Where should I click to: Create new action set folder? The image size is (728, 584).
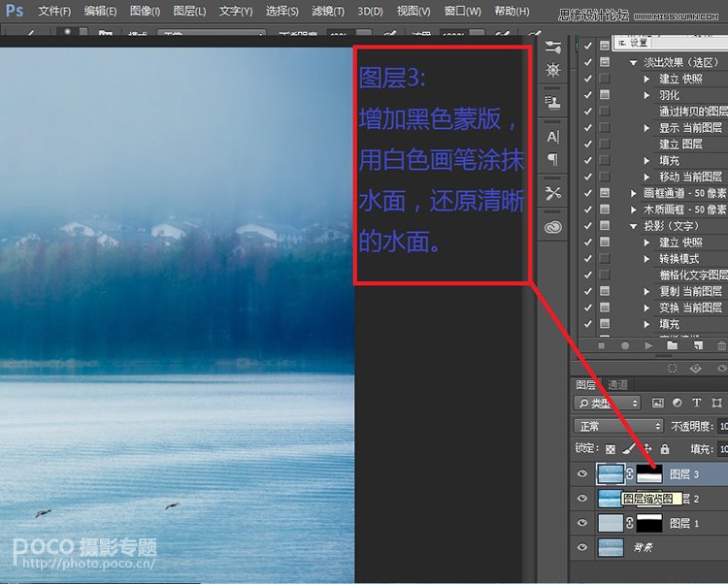tap(672, 345)
